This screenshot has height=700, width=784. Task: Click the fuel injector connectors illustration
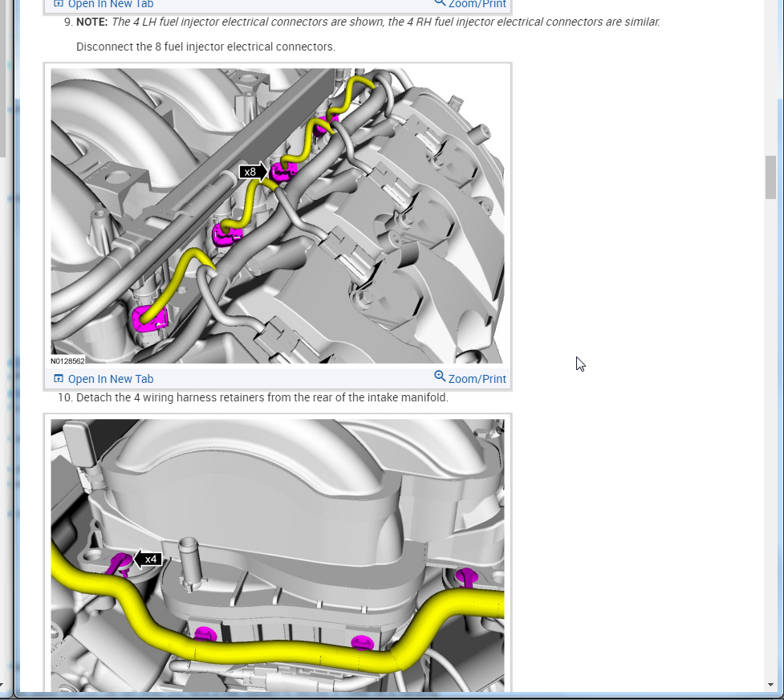coord(278,216)
